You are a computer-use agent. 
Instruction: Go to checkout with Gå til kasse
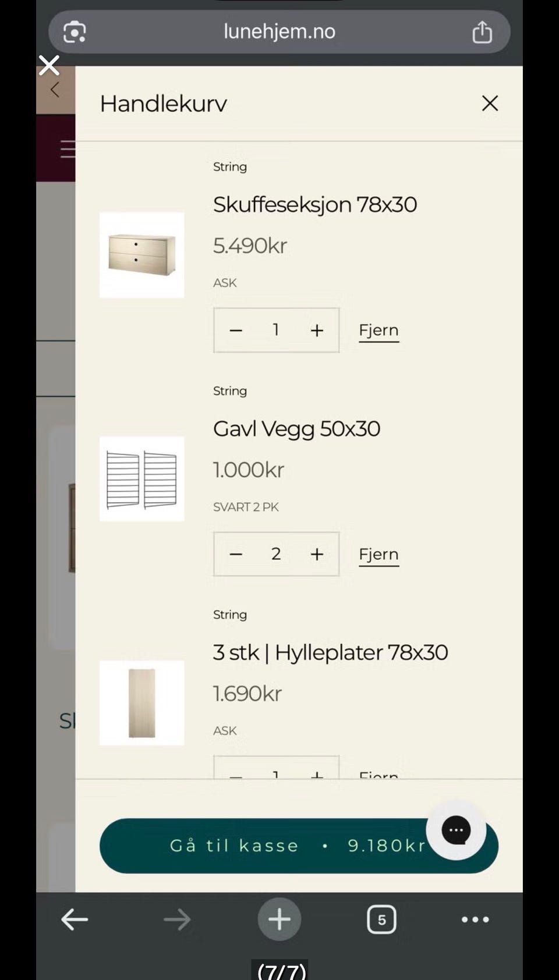(x=299, y=846)
